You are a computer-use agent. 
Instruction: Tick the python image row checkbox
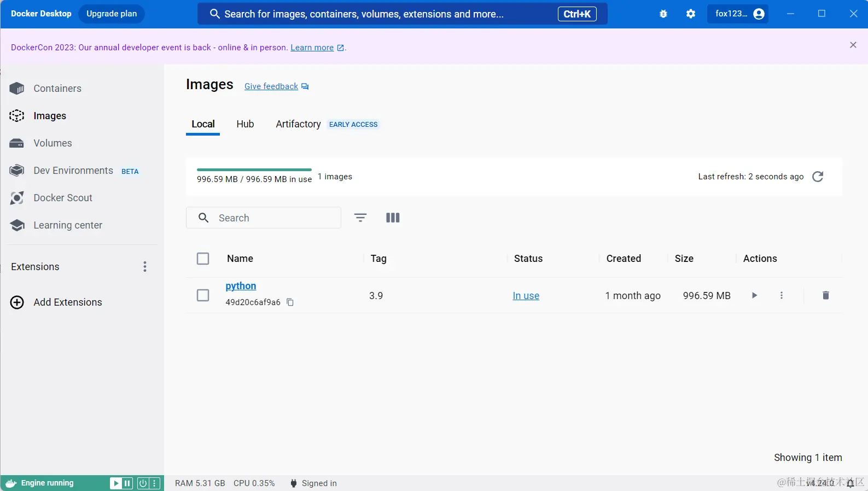point(203,295)
